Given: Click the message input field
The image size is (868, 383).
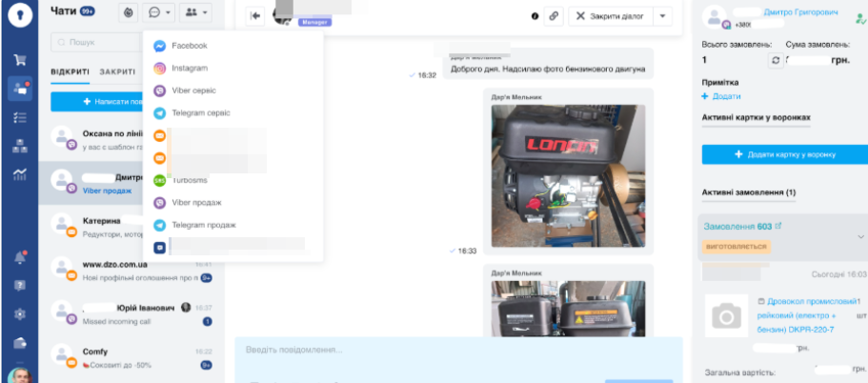Looking at the screenshot, I should click(x=457, y=351).
